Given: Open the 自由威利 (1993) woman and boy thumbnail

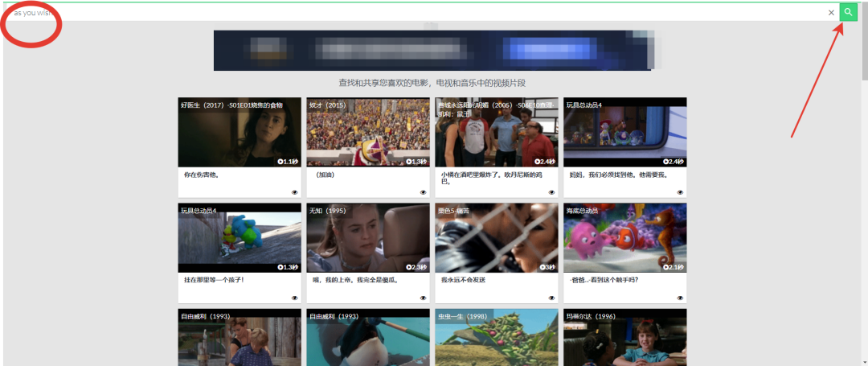Looking at the screenshot, I should point(240,337).
